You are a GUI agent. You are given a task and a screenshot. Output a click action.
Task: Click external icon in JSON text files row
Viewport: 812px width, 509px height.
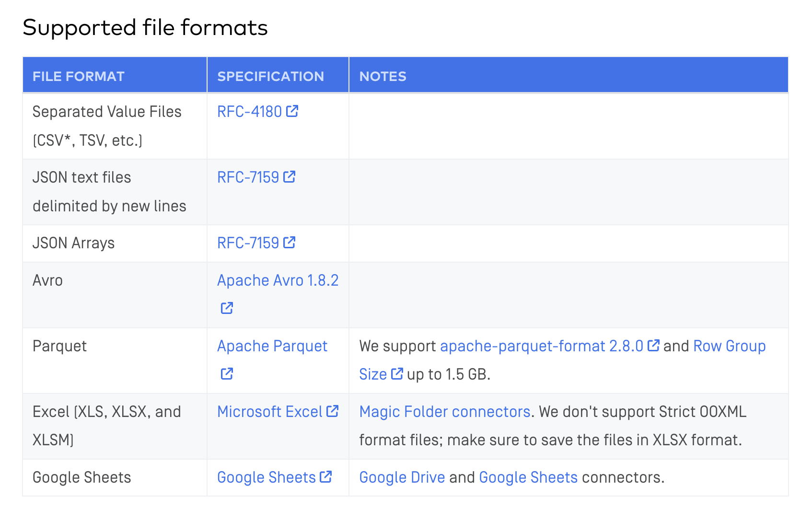(290, 177)
